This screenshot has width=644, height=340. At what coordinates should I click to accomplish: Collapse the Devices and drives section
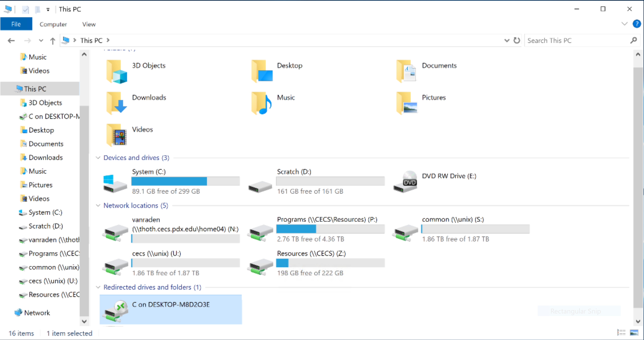coord(98,158)
